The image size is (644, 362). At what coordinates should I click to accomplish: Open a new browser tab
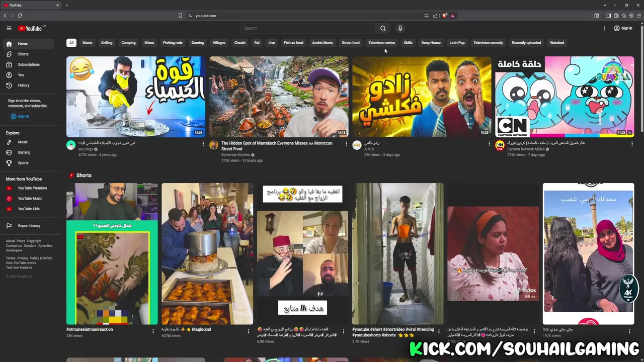point(66,5)
